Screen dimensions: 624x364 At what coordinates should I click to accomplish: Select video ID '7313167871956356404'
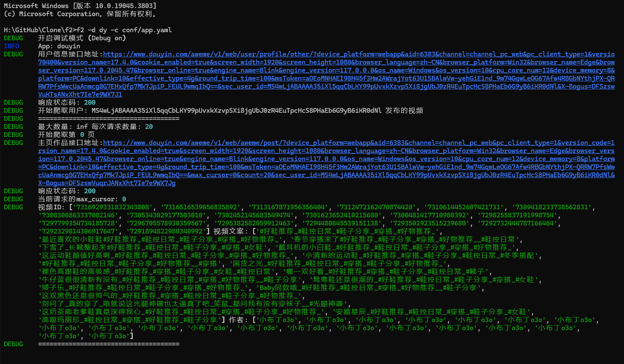pyautogui.click(x=288, y=207)
